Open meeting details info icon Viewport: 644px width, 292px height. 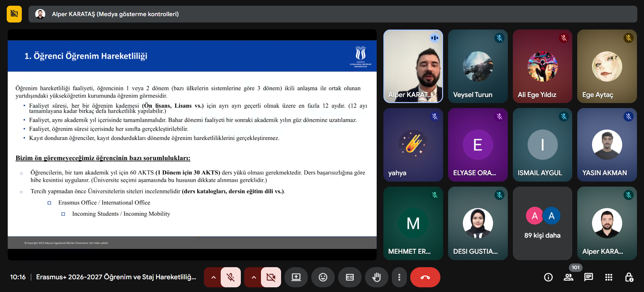point(548,277)
